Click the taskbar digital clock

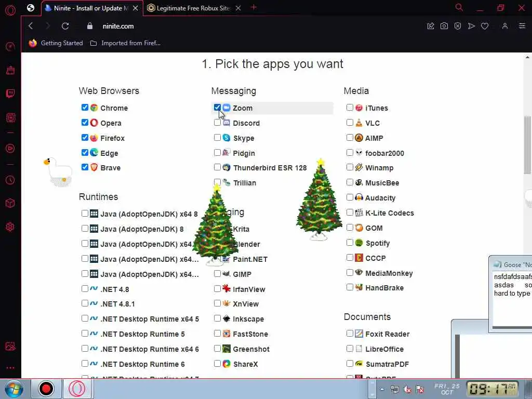tap(493, 389)
